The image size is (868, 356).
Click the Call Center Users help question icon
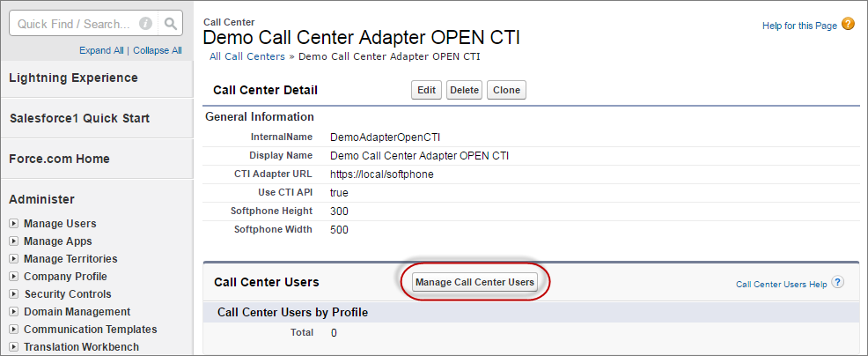838,282
